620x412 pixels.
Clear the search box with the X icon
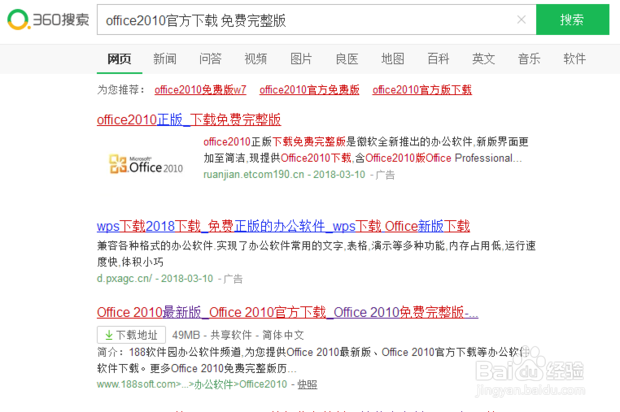click(521, 19)
